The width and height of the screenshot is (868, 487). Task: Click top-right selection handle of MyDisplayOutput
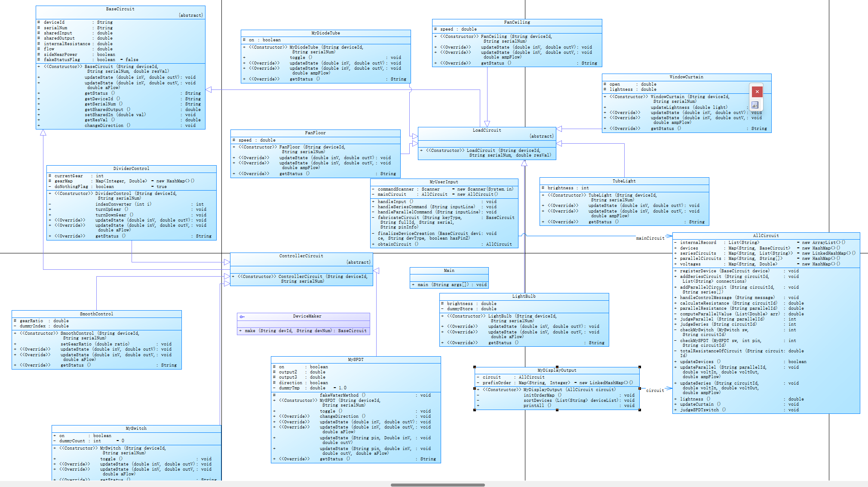click(640, 367)
